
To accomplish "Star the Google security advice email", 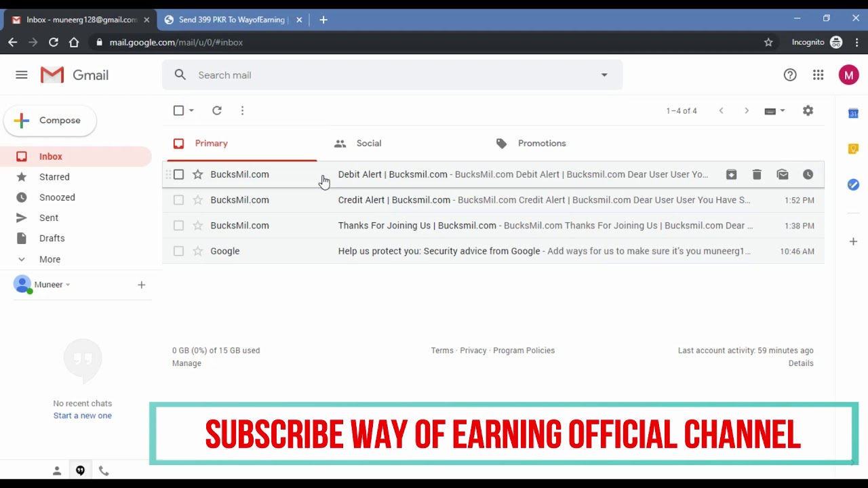I will coord(197,251).
